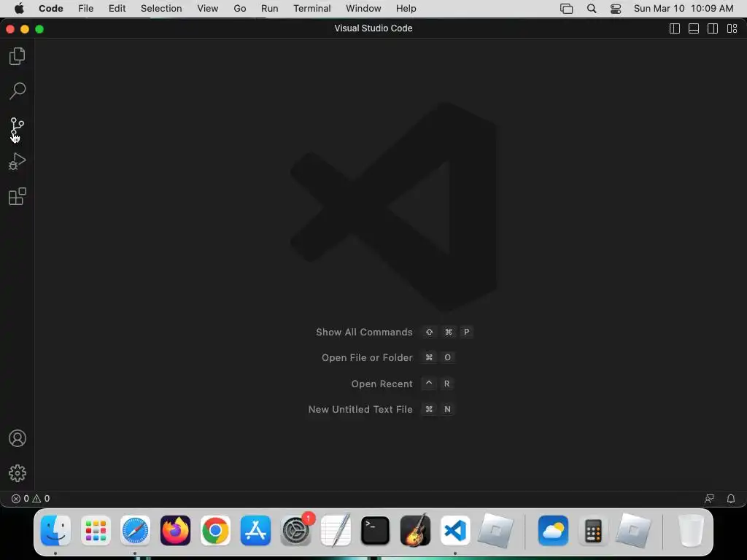The height and width of the screenshot is (560, 747).
Task: Click Stage Manager icon in menu bar
Action: tap(566, 9)
